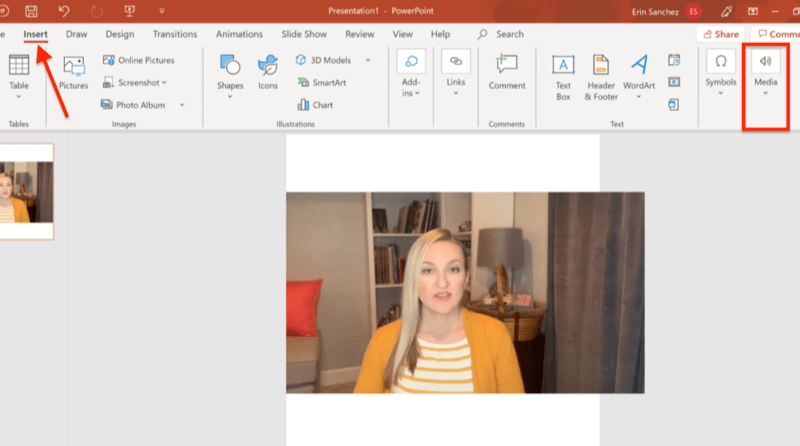
Task: Switch to the Animations tab
Action: pyautogui.click(x=239, y=34)
